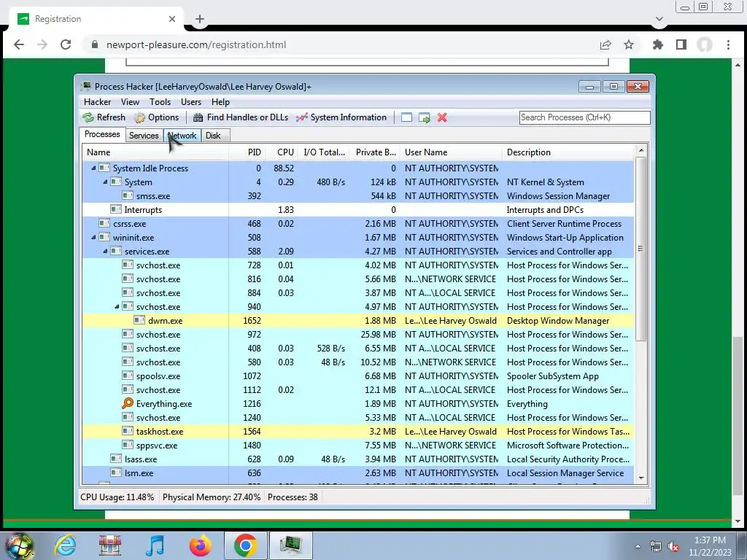Click the find window and thread icon
Image resolution: width=747 pixels, height=560 pixels.
click(424, 117)
